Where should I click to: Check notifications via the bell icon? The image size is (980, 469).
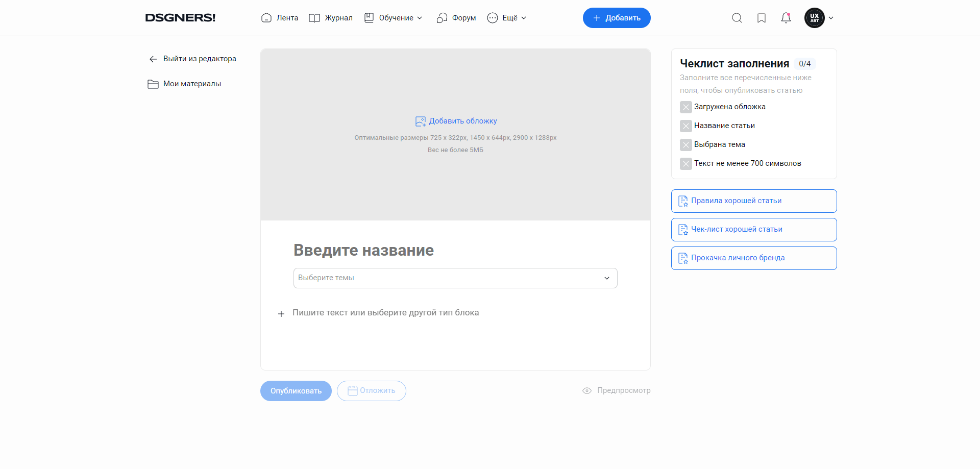point(786,17)
